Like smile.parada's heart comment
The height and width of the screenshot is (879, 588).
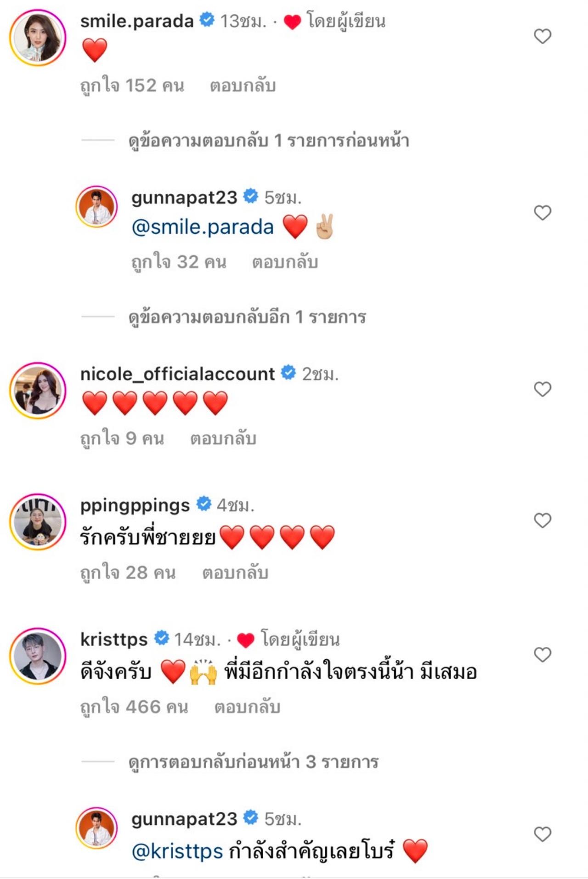coord(543,36)
